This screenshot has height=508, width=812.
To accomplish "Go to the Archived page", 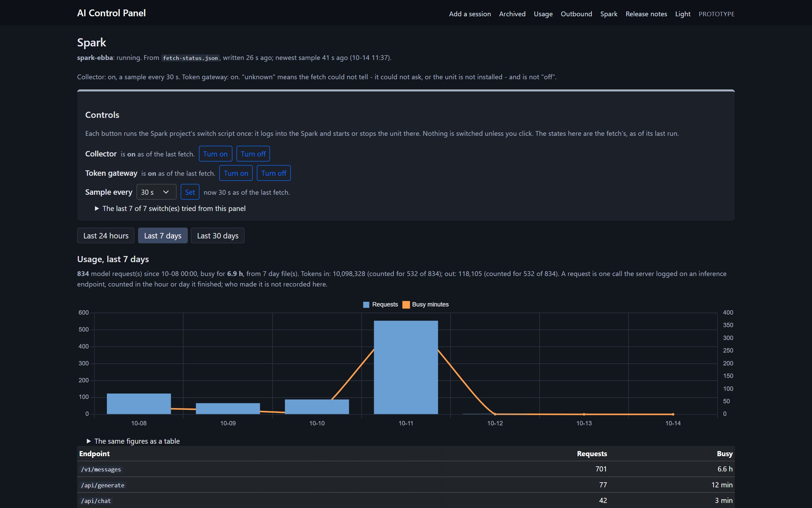I will [x=512, y=14].
